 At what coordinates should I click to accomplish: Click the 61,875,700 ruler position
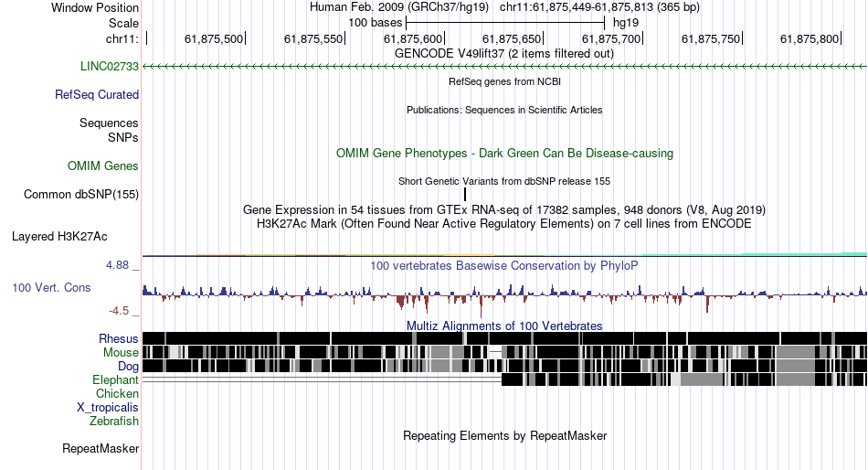611,38
